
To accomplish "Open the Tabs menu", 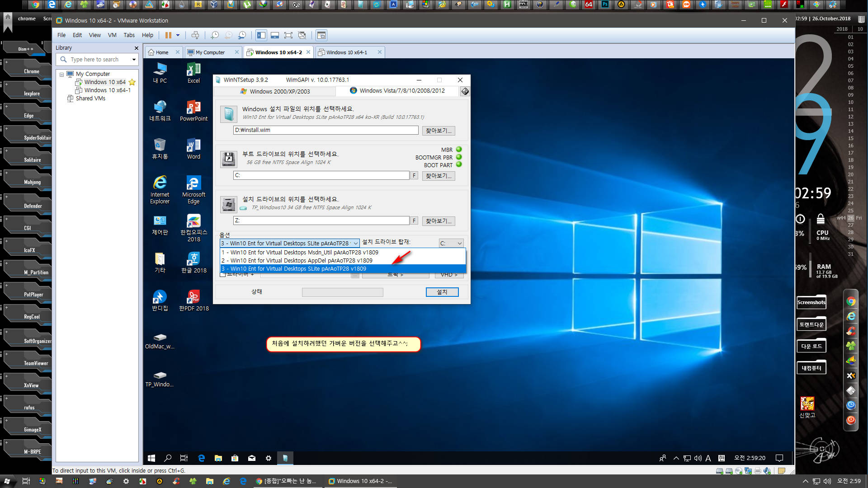I will (x=129, y=35).
